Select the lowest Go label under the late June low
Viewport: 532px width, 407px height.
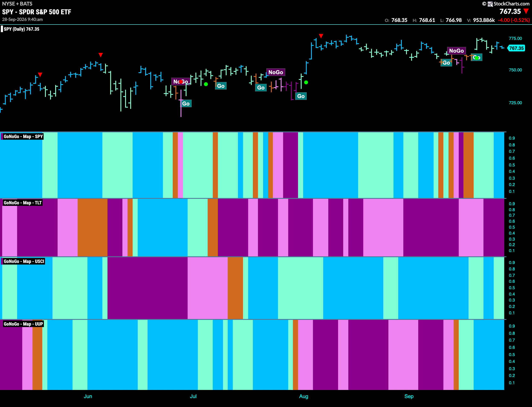[186, 104]
